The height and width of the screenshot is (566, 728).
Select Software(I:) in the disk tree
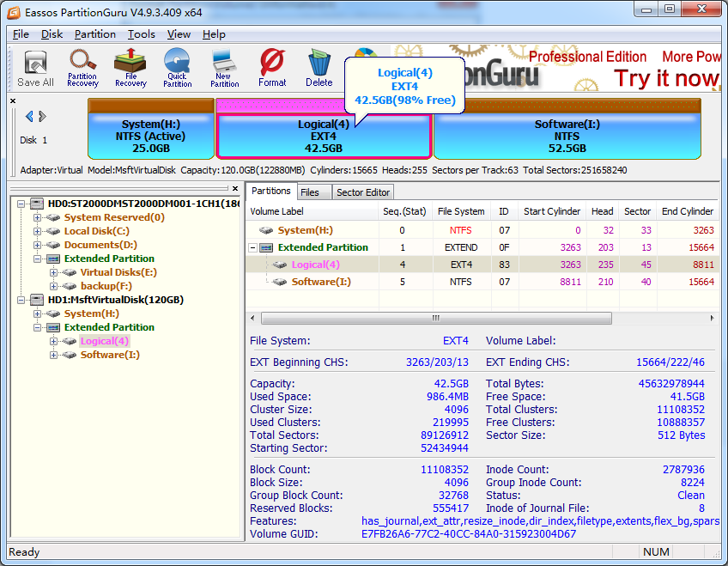(110, 355)
